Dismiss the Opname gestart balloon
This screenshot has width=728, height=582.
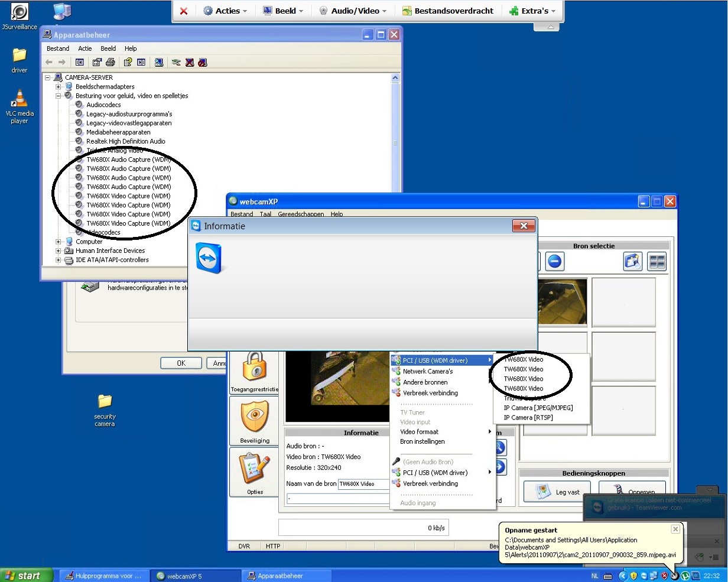[x=675, y=529]
